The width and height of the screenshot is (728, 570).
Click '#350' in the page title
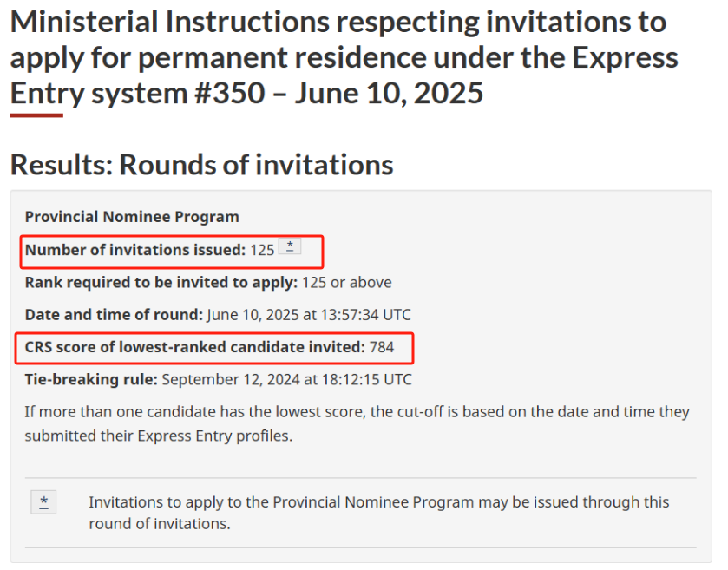click(x=230, y=93)
